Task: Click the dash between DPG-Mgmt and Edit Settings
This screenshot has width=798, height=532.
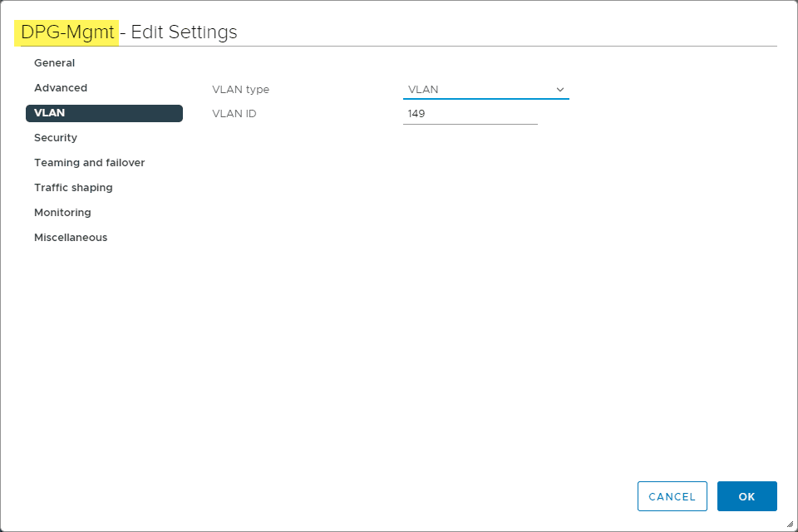Action: pyautogui.click(x=124, y=32)
